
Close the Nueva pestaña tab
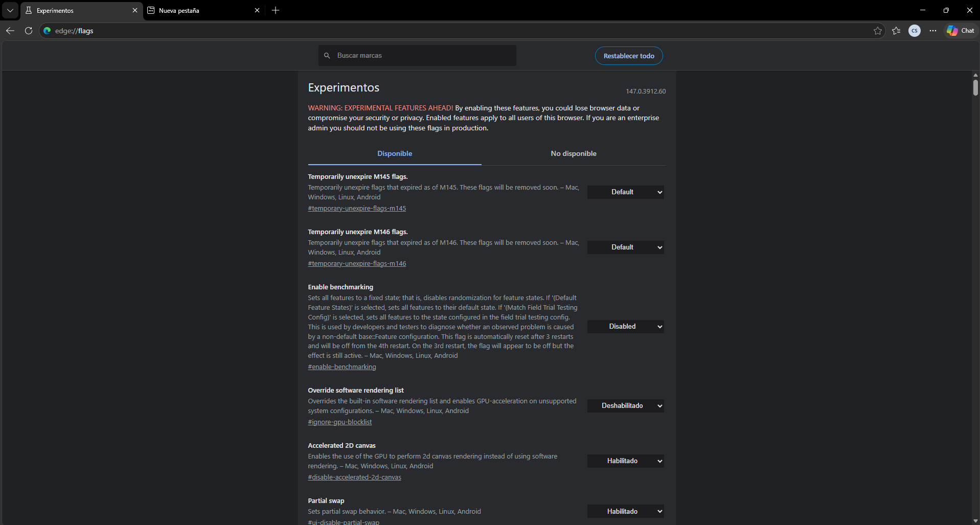[x=257, y=10]
